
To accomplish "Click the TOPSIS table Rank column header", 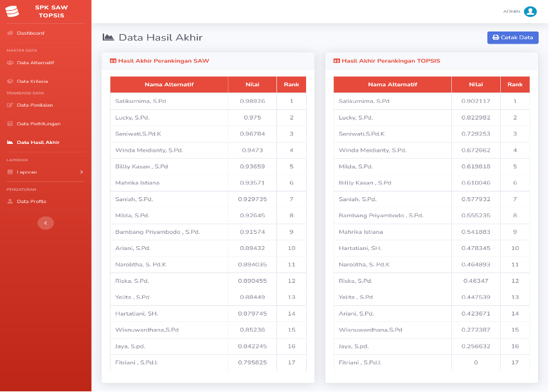I will [515, 84].
